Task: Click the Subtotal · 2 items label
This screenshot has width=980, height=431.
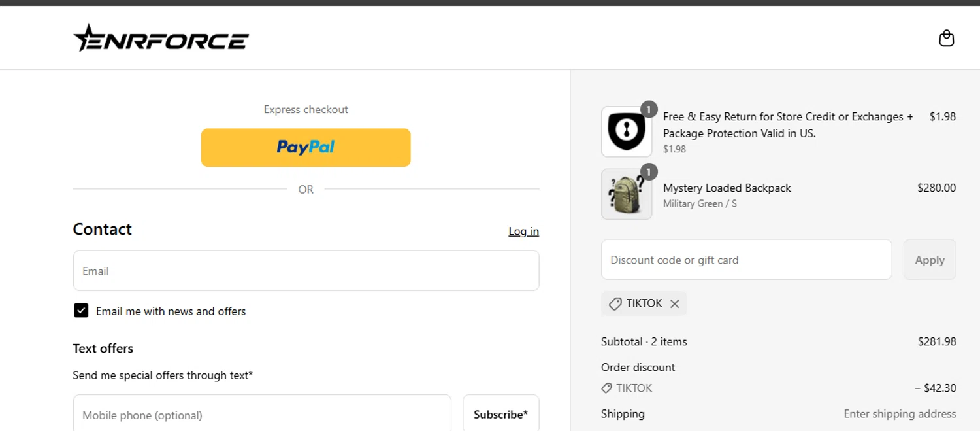Action: point(644,341)
